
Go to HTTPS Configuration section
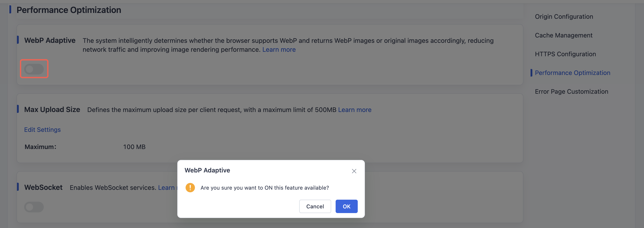click(565, 54)
